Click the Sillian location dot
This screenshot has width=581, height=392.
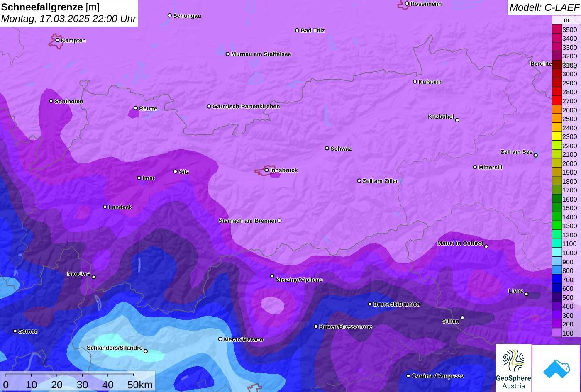click(x=462, y=318)
